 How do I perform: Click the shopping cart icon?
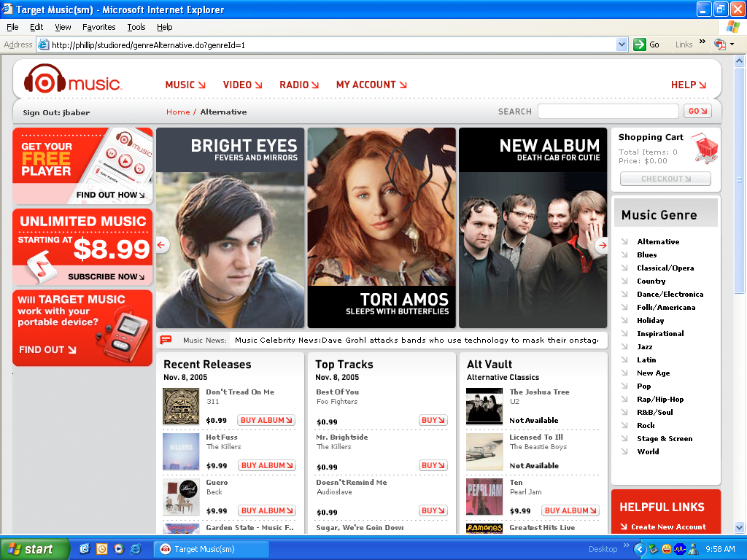click(705, 148)
